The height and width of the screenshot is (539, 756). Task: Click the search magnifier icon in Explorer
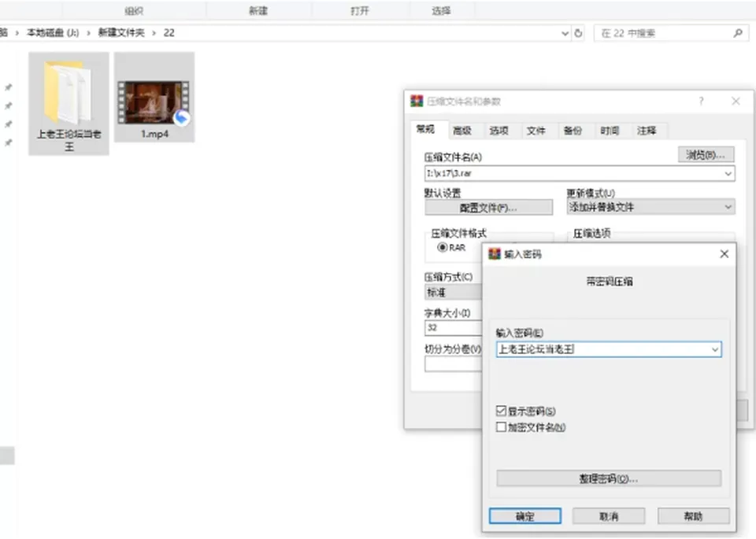point(738,33)
